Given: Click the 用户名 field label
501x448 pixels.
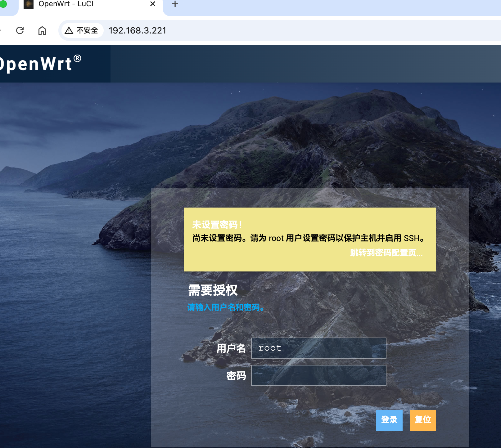Looking at the screenshot, I should coord(231,348).
